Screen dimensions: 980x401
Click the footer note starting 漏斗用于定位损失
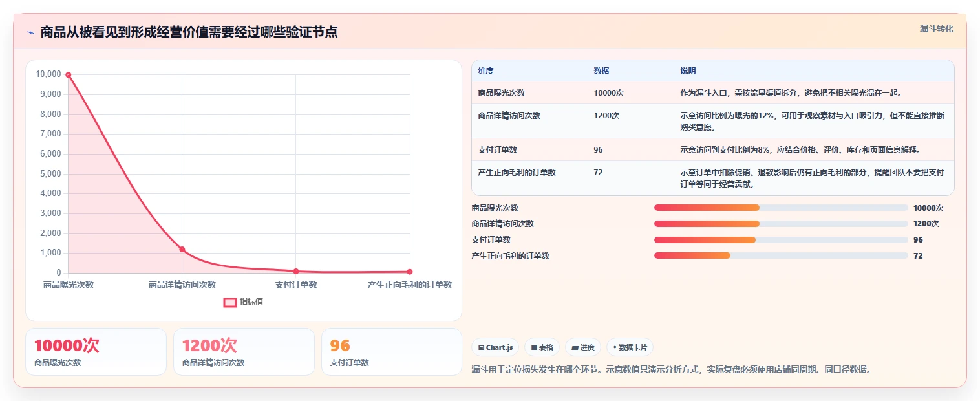[x=671, y=370]
